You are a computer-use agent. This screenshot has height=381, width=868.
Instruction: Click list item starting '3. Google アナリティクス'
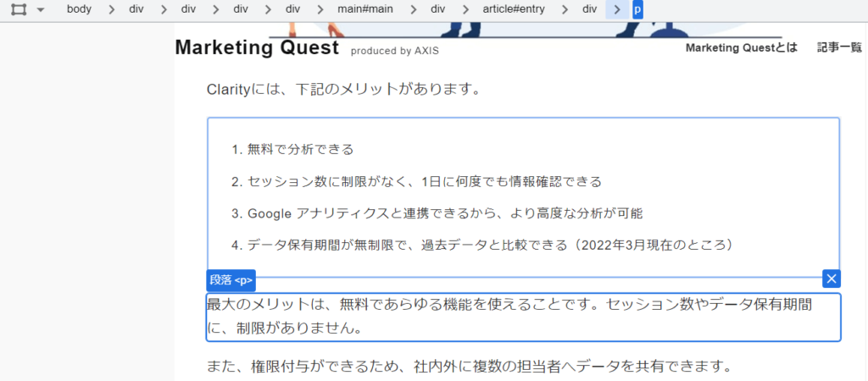(437, 213)
